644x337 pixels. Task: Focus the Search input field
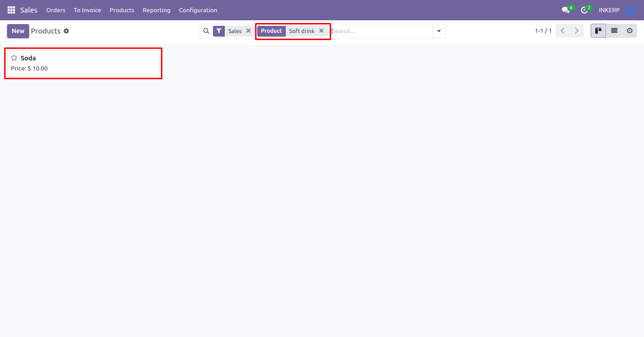[382, 31]
